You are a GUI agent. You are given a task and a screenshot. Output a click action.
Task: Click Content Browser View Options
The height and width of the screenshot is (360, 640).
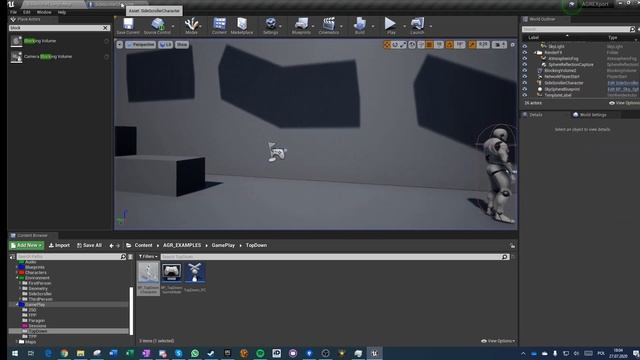[x=498, y=341]
